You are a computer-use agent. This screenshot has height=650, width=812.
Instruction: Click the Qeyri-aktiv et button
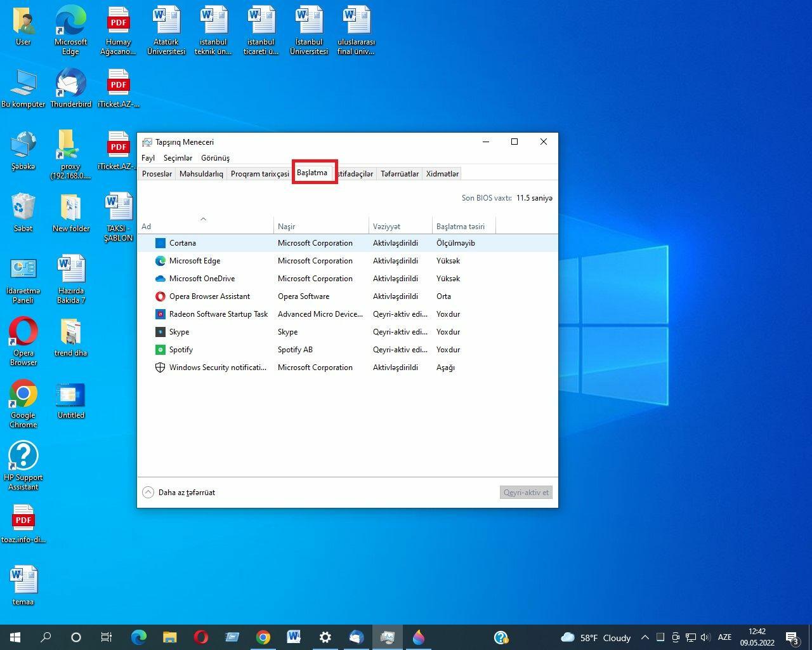(x=526, y=493)
